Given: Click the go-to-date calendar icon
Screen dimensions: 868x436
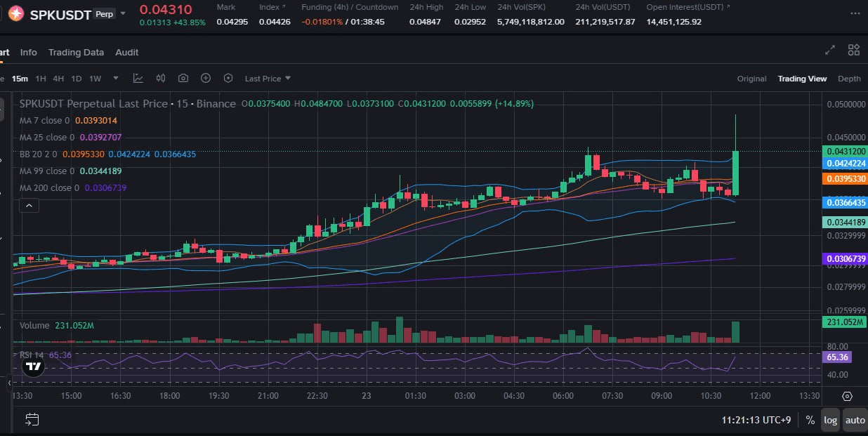Looking at the screenshot, I should coord(32,420).
